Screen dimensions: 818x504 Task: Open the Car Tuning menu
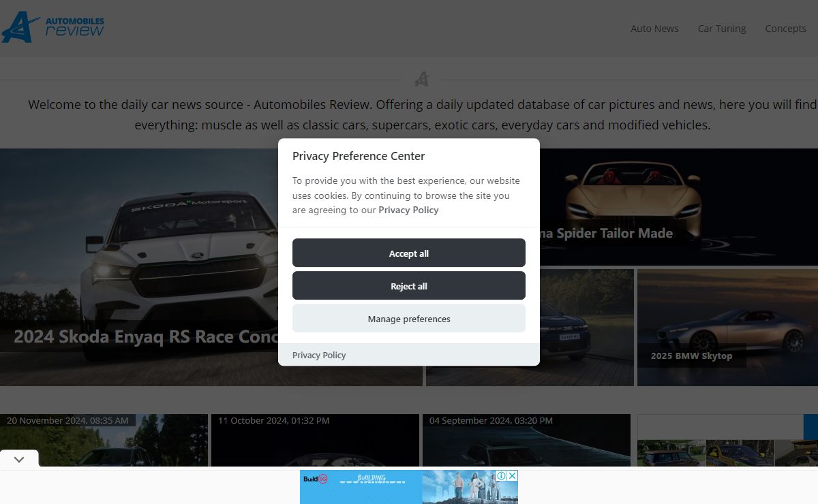[722, 29]
